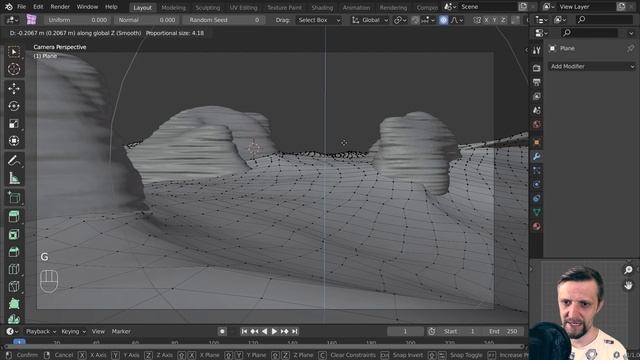640x360 pixels.
Task: Open the Output properties tab
Action: point(537,82)
